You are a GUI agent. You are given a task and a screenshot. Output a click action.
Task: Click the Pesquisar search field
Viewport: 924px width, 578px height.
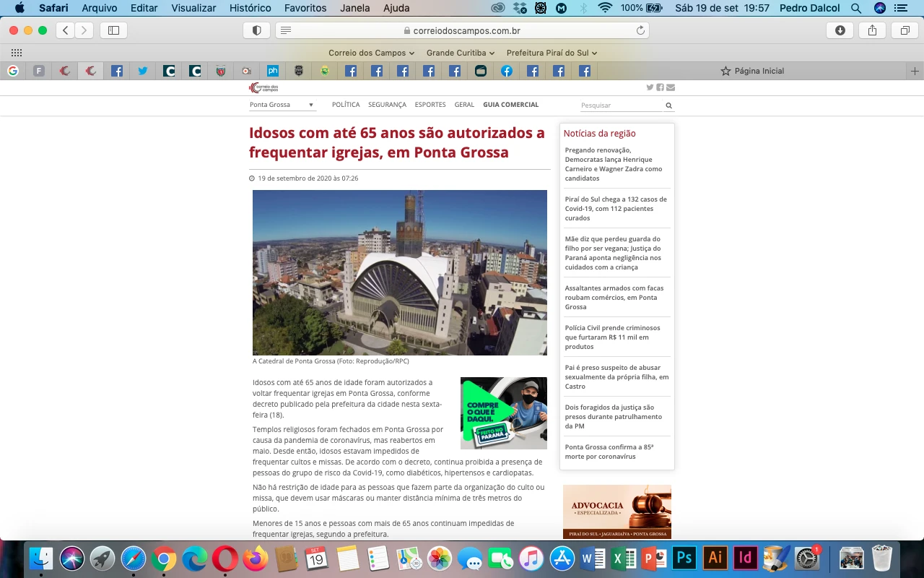click(x=621, y=105)
